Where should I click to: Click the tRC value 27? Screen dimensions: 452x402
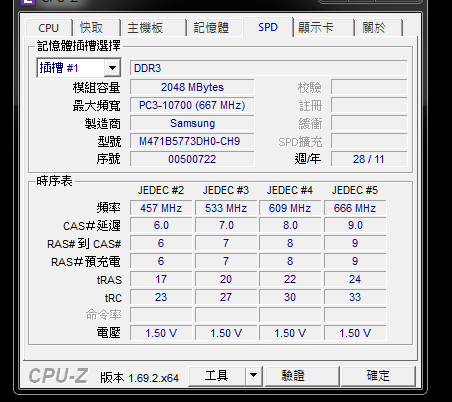[226, 297]
